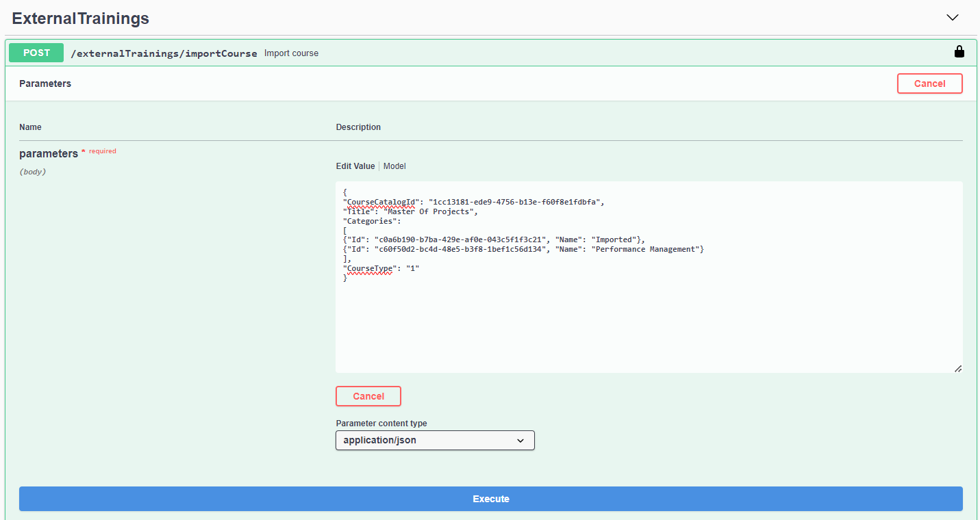This screenshot has height=520, width=980.
Task: Click the "Imported" category name in JSON
Action: pyautogui.click(x=614, y=240)
